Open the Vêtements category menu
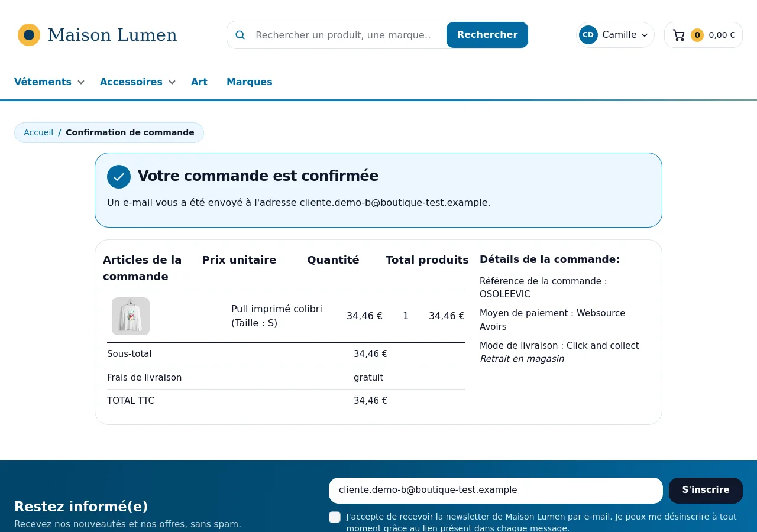Screen dimensions: 757x532 pyautogui.click(x=43, y=82)
